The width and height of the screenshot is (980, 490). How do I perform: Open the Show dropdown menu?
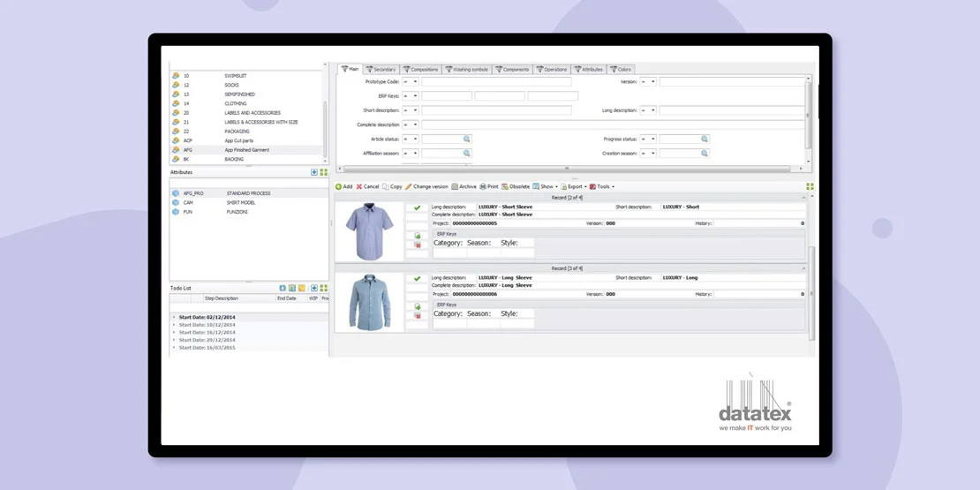tap(545, 186)
